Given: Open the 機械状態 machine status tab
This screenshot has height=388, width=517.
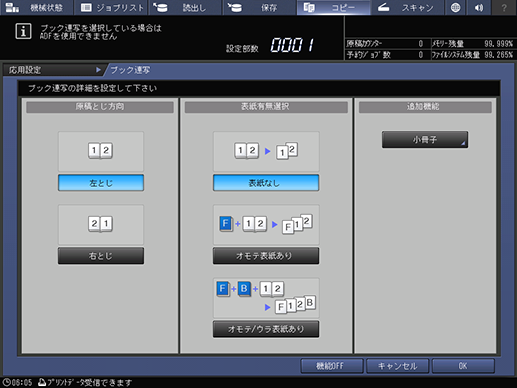Looking at the screenshot, I should click(36, 7).
